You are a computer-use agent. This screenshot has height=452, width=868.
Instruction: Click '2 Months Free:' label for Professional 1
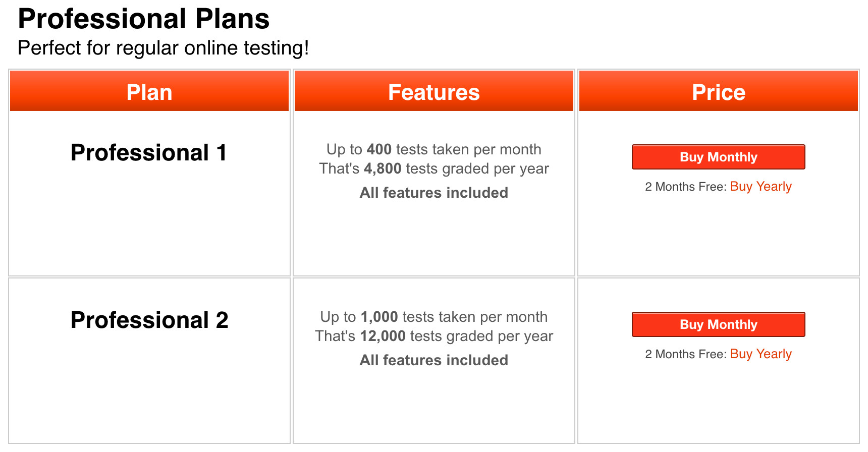tap(685, 187)
